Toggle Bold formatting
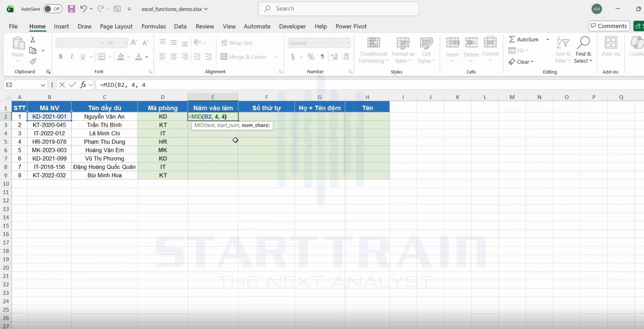 pos(61,57)
